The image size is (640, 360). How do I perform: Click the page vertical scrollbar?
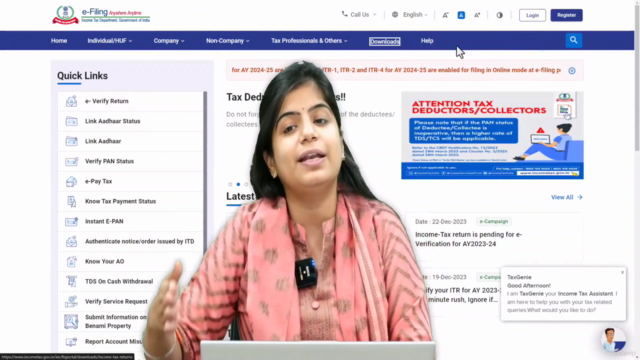coord(637,78)
